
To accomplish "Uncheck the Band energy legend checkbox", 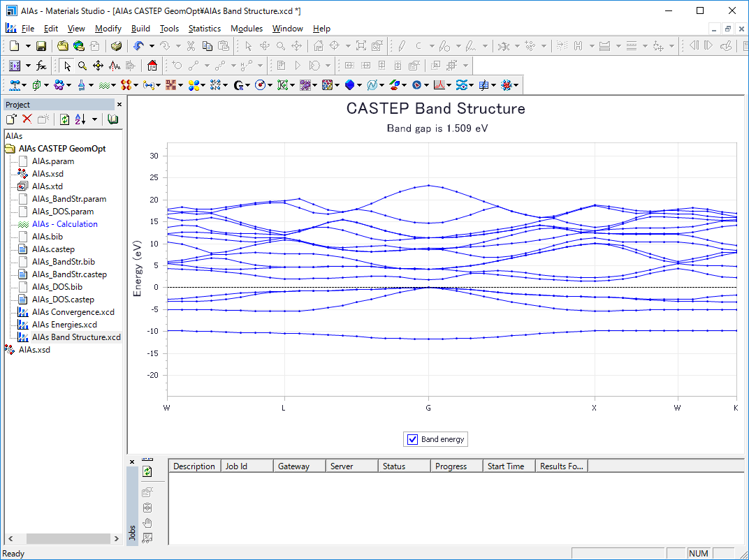I will (x=412, y=439).
